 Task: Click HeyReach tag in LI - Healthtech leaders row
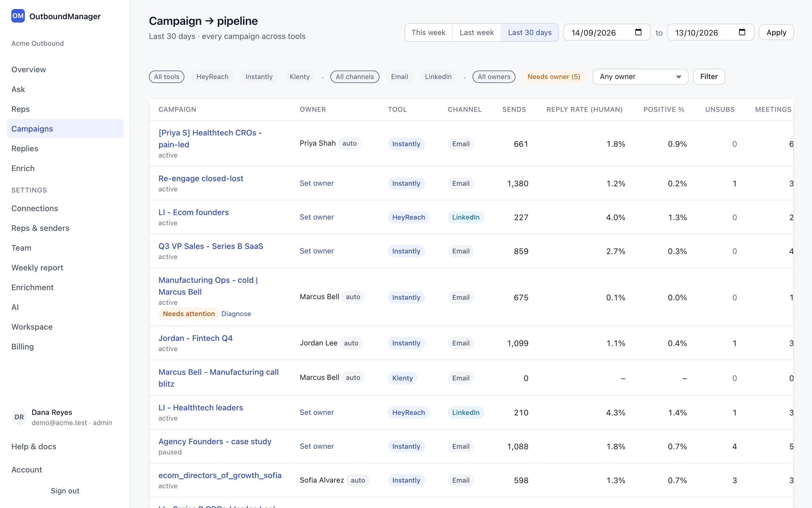408,412
